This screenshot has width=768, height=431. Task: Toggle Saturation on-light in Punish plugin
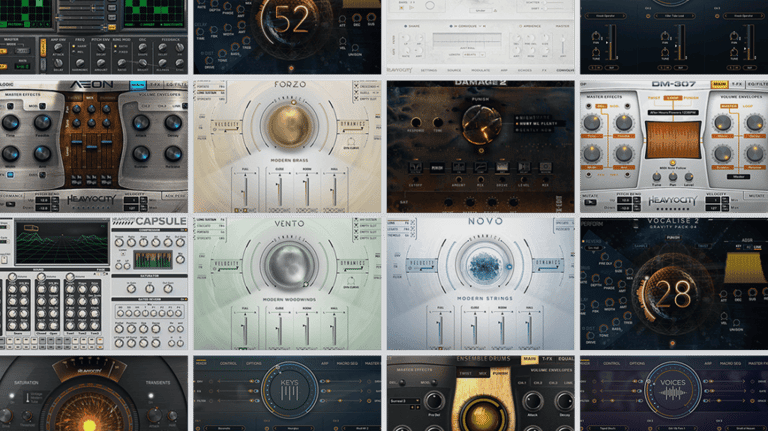click(12, 395)
